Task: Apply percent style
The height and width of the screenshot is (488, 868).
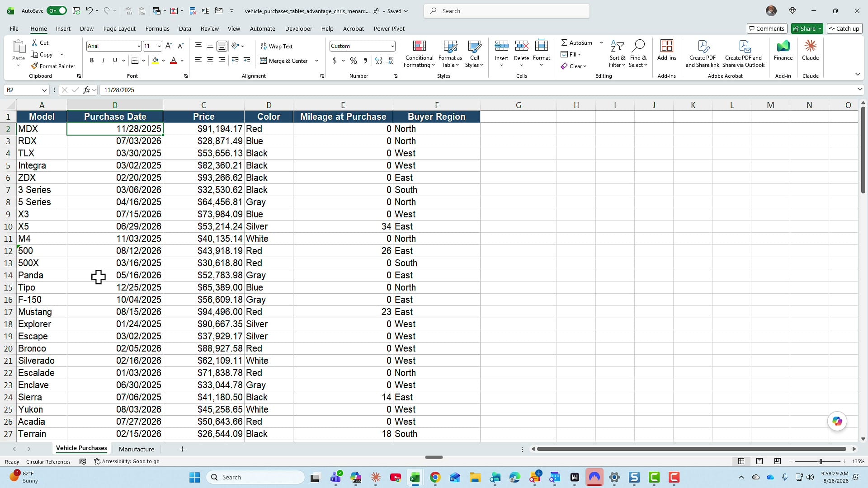Action: point(354,61)
